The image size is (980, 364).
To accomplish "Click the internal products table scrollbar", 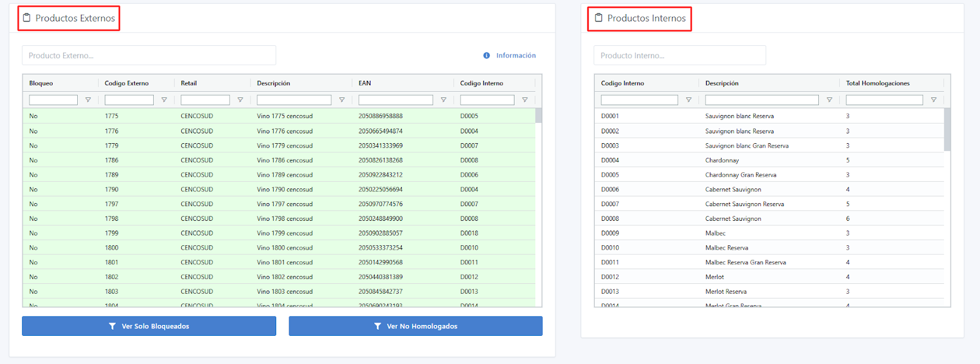I will click(947, 130).
